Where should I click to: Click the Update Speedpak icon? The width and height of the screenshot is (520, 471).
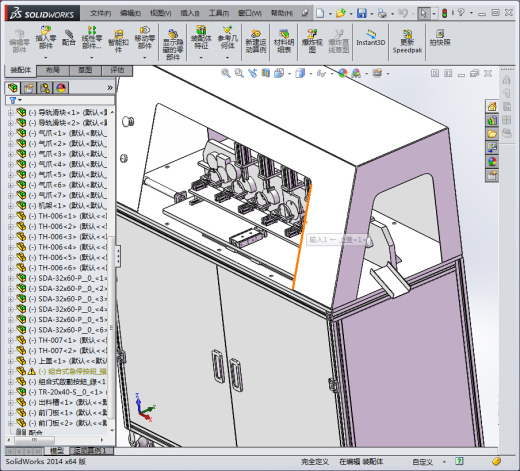(407, 41)
